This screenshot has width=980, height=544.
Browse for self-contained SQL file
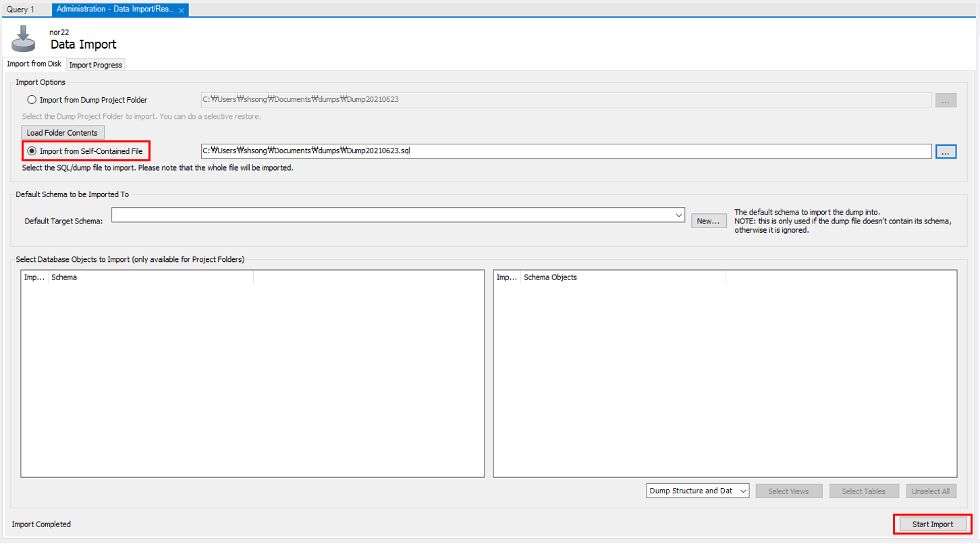[x=945, y=151]
